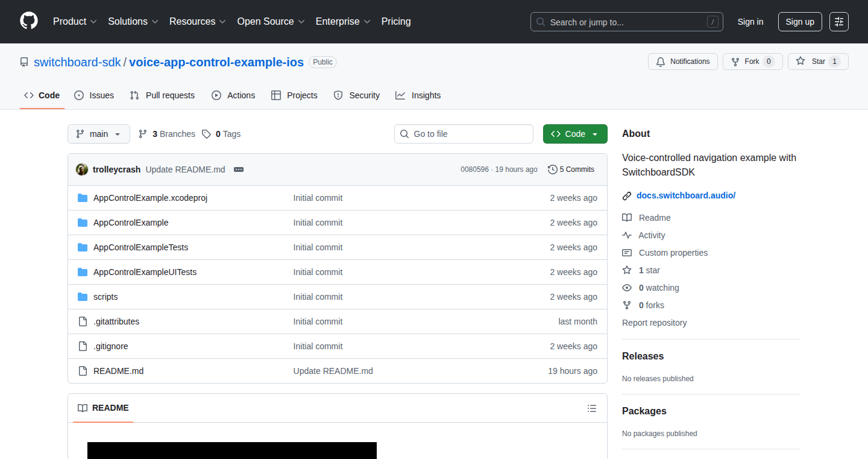Click the Sign up button
Image resolution: width=868 pixels, height=459 pixels.
pos(800,22)
